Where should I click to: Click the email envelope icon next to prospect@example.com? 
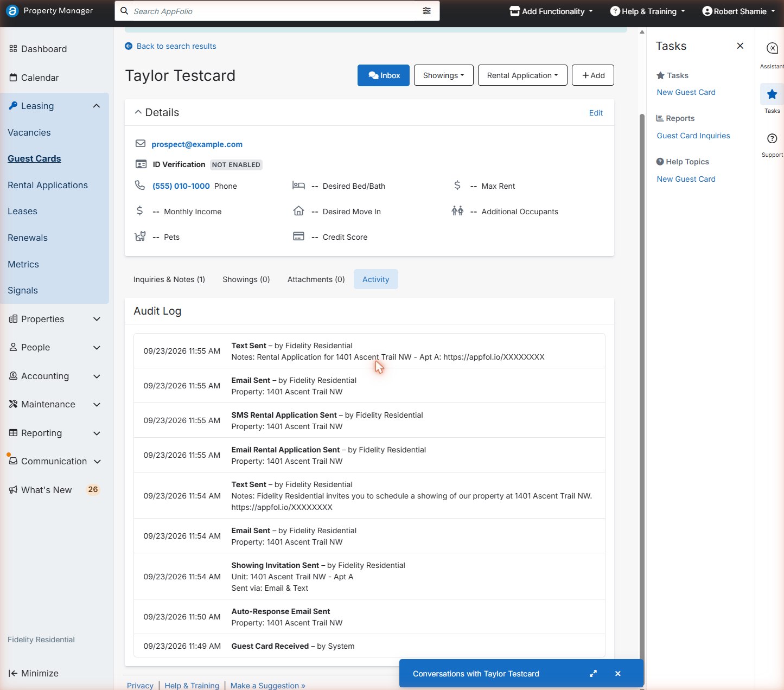141,144
